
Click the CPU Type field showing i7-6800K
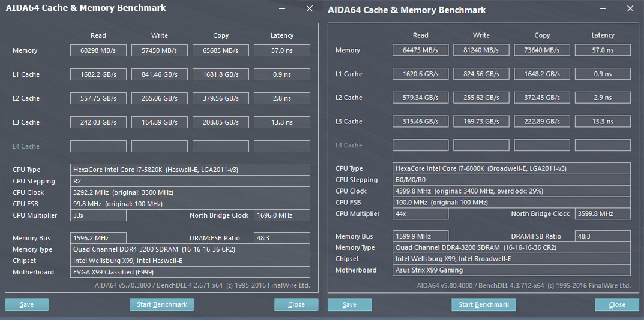tap(512, 168)
